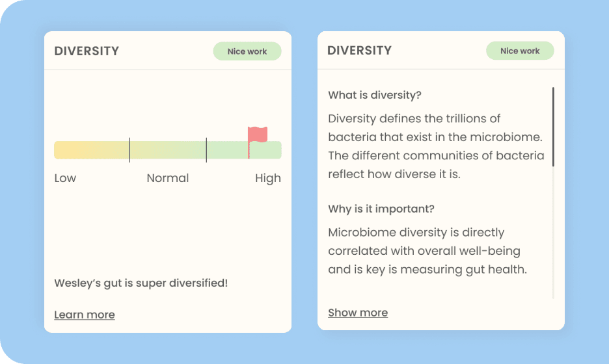Click 'Wesley's gut is super diversified!' text
The height and width of the screenshot is (364, 609).
tap(141, 283)
